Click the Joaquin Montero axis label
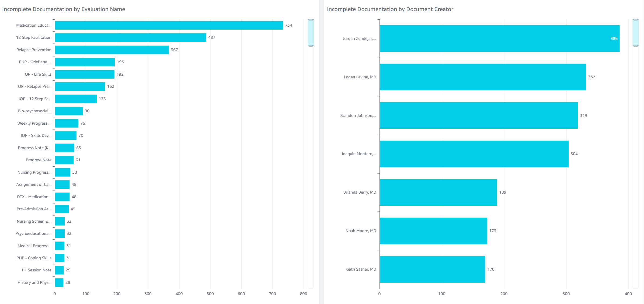This screenshot has height=304, width=644. point(358,154)
